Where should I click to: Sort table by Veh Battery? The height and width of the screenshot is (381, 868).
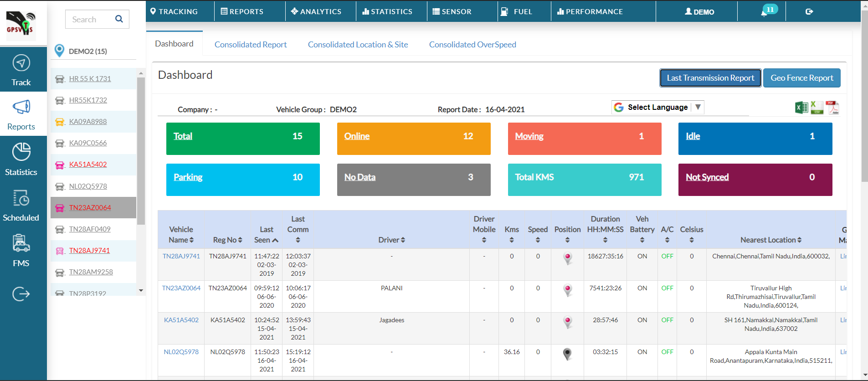(x=642, y=229)
